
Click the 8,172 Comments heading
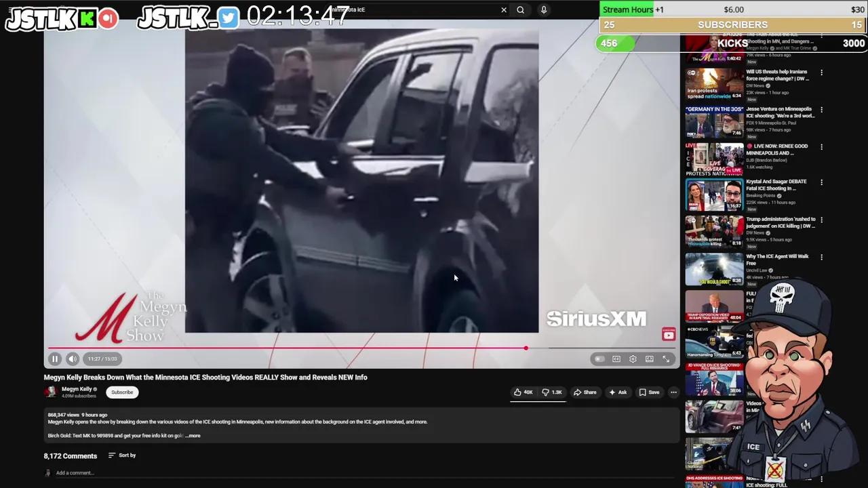71,456
